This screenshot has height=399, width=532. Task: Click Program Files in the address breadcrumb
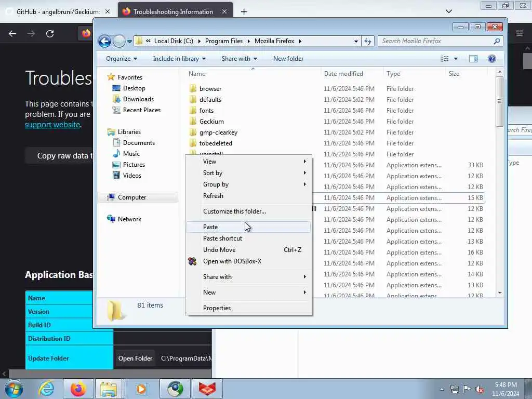click(223, 41)
